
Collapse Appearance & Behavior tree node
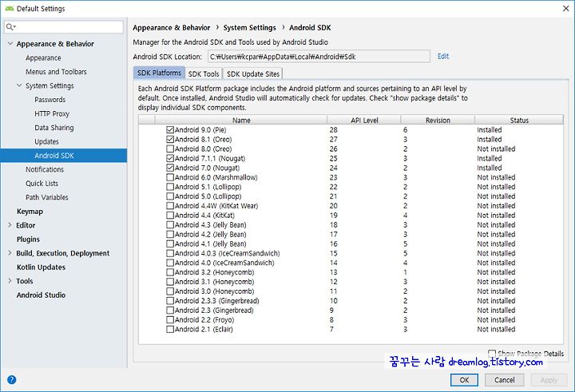[10, 44]
